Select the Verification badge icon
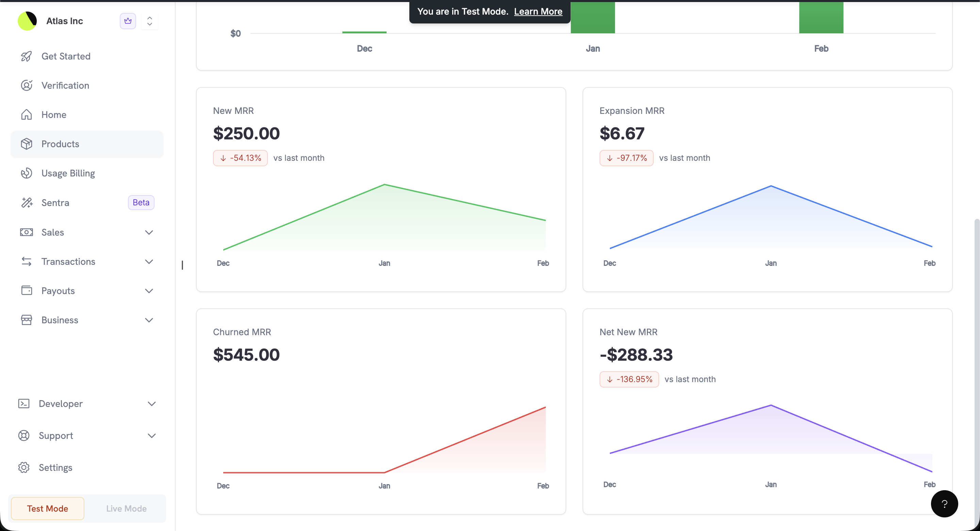Viewport: 980px width, 531px height. [26, 85]
